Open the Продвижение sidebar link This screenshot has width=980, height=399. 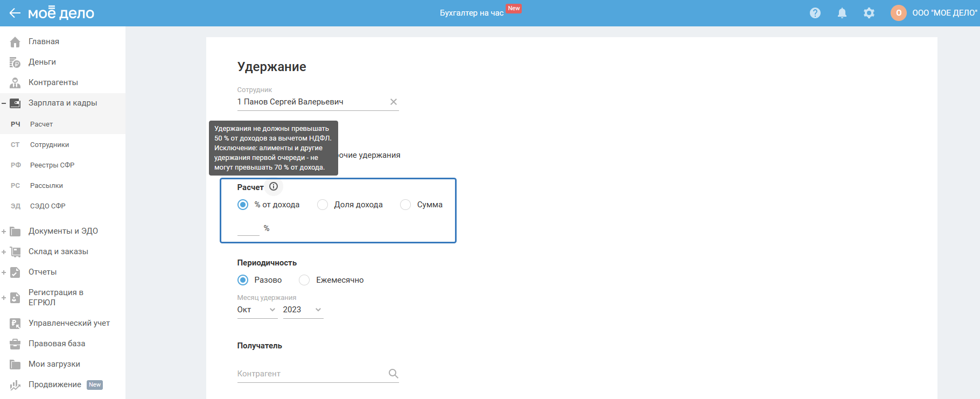point(55,384)
